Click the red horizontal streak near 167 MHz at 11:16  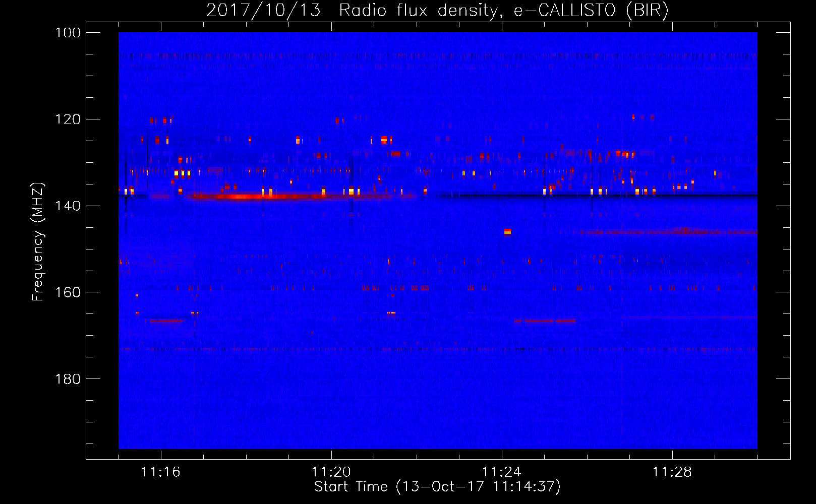pos(165,321)
